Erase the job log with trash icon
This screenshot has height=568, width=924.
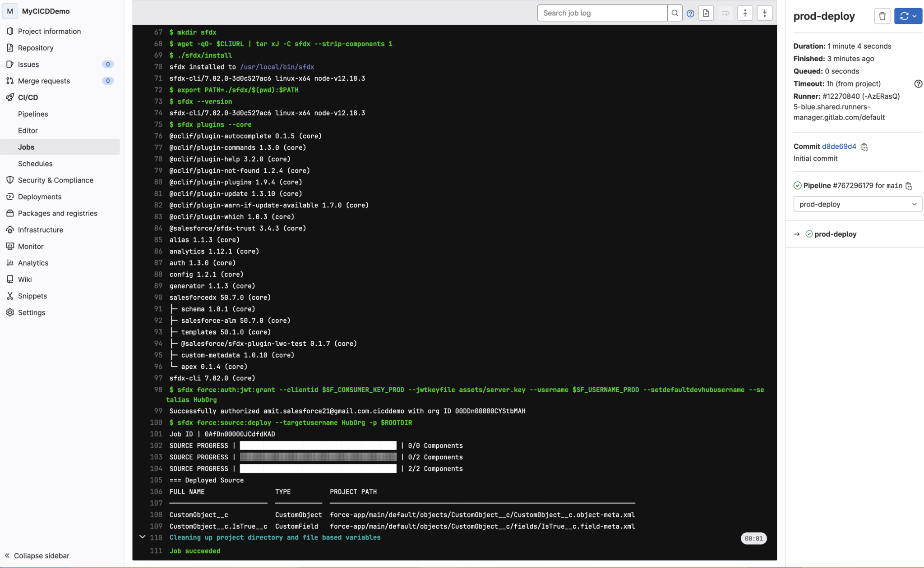tap(882, 16)
